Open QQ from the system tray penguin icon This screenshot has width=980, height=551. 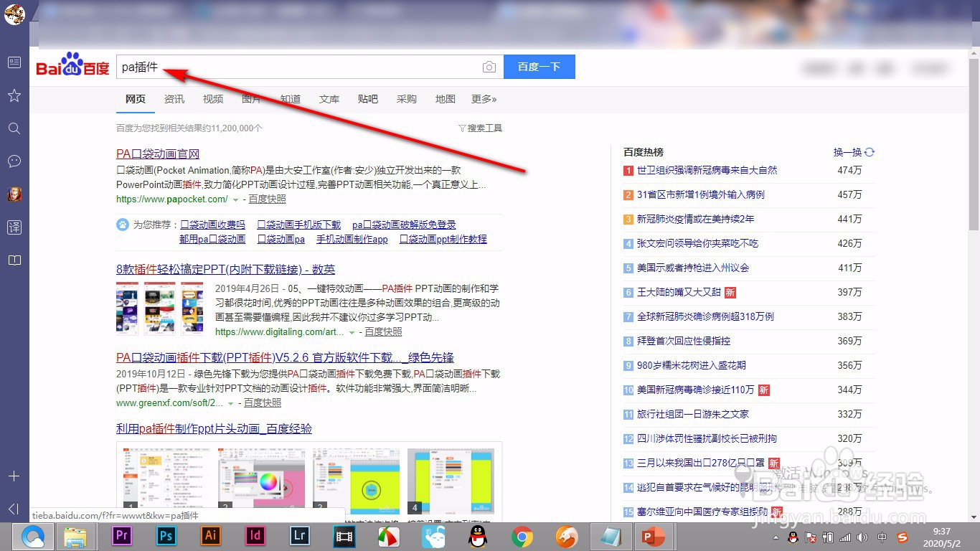coord(793,537)
